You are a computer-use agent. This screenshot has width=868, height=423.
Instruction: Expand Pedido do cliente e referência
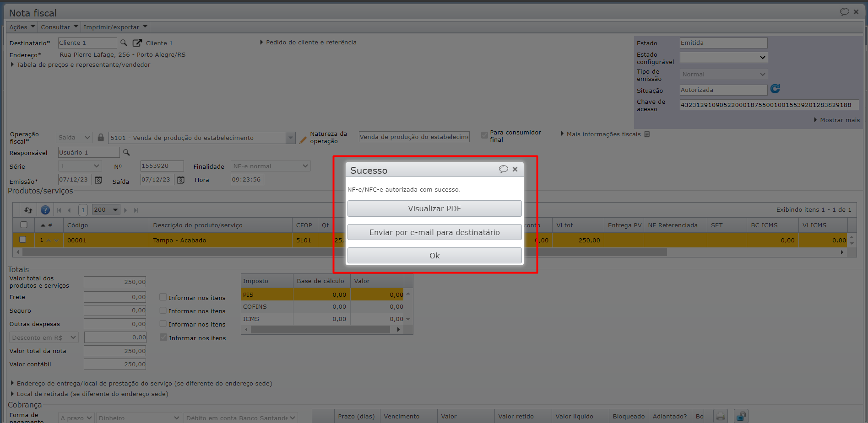308,42
